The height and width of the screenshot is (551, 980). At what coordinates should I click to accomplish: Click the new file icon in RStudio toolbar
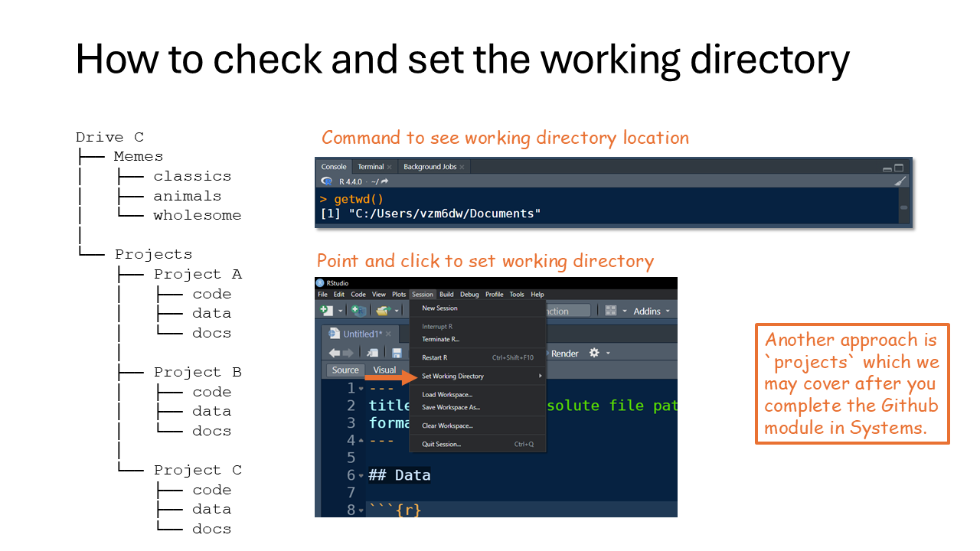[327, 311]
